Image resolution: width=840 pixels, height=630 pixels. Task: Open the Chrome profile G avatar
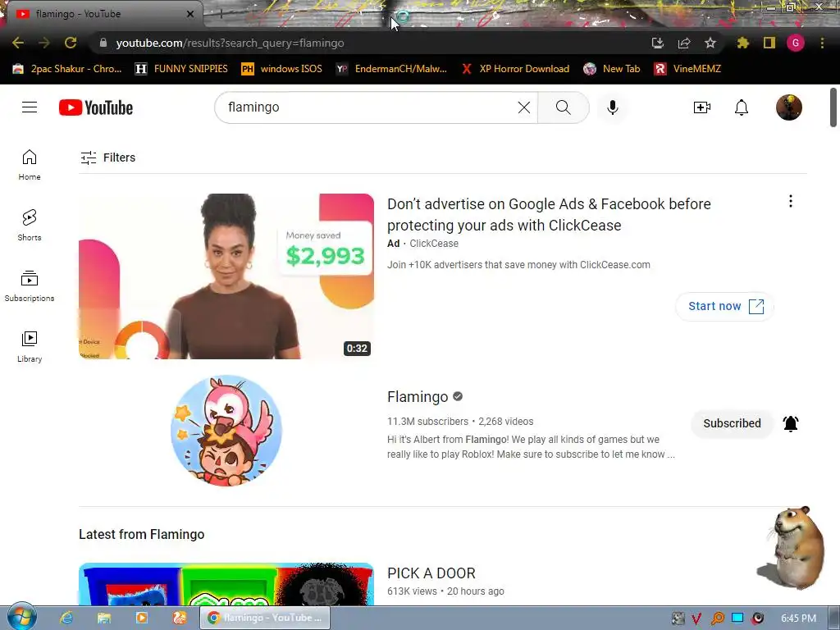(796, 43)
